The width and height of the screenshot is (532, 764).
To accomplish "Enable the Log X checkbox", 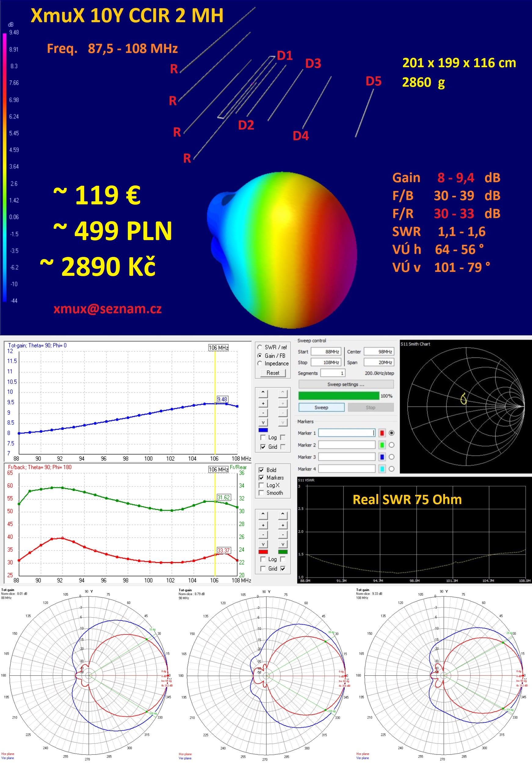I will click(261, 485).
